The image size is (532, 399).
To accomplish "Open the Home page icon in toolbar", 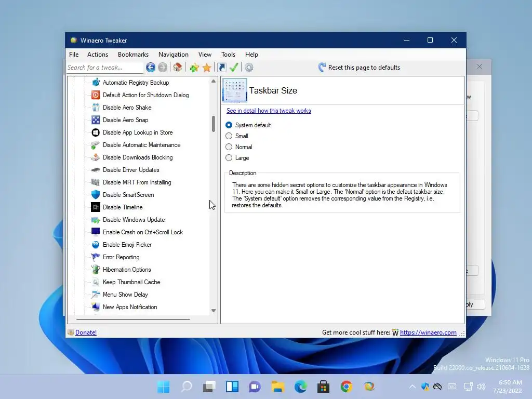I will [178, 67].
